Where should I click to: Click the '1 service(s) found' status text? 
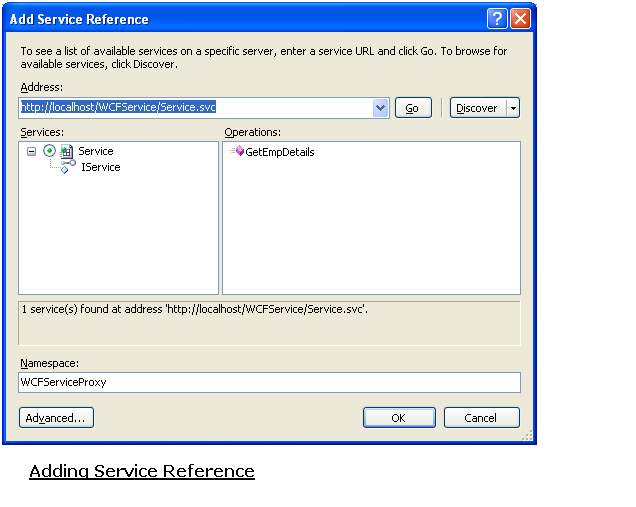coord(195,309)
